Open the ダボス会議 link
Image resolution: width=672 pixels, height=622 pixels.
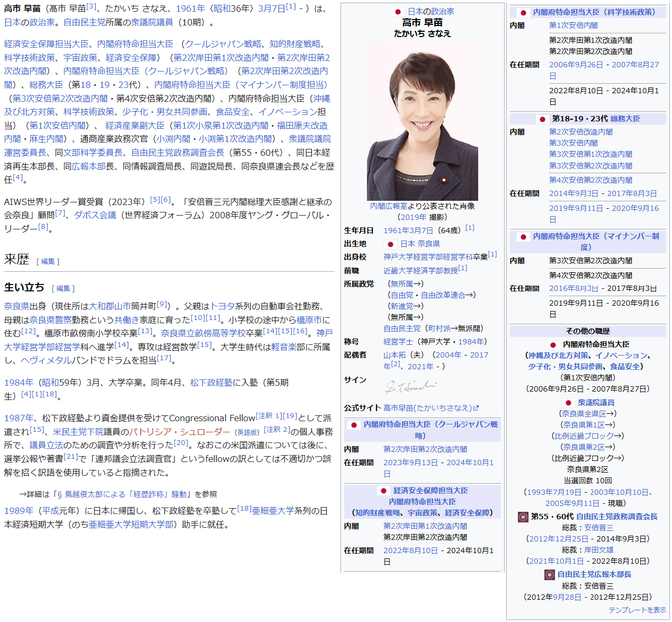click(95, 215)
